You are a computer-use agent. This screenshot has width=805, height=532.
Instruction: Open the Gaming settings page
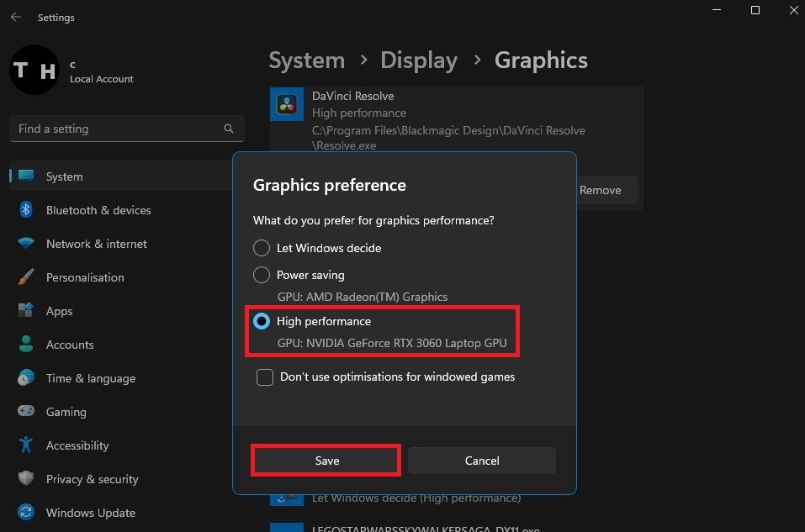[x=66, y=412]
